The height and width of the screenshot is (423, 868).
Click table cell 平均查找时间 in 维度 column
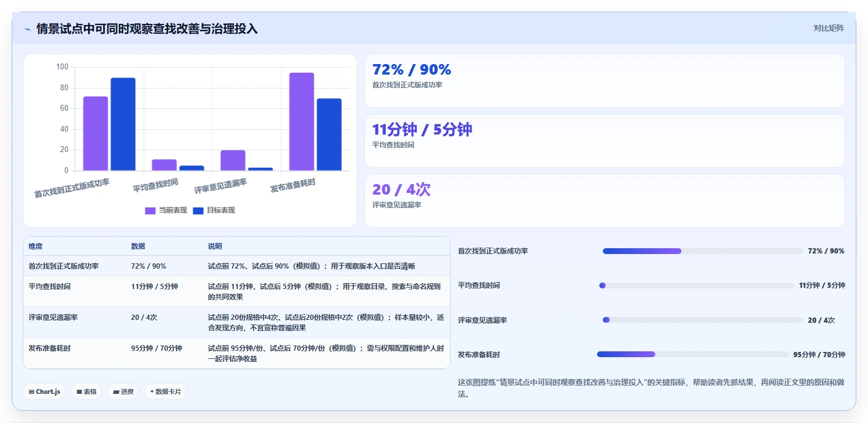click(50, 287)
